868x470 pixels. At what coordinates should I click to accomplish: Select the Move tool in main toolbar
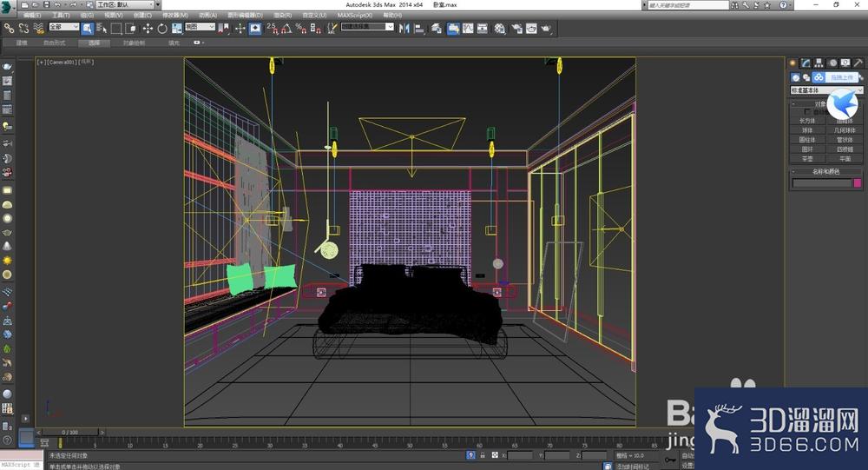(x=148, y=28)
